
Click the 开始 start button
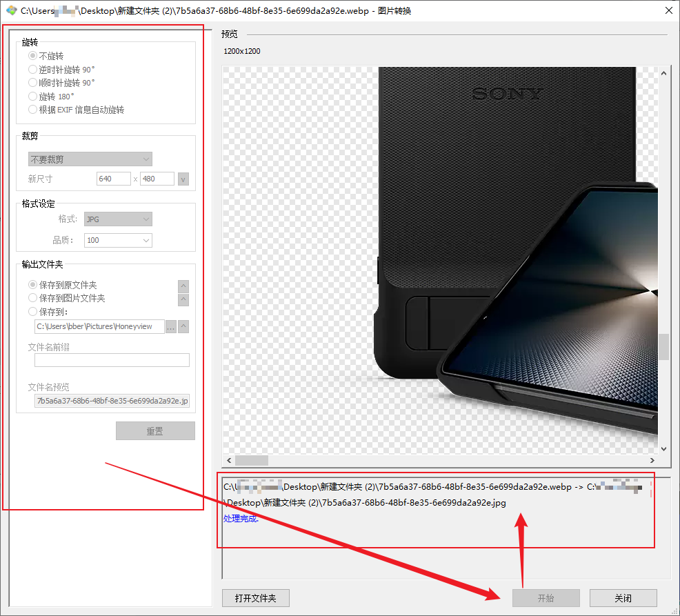pyautogui.click(x=546, y=598)
